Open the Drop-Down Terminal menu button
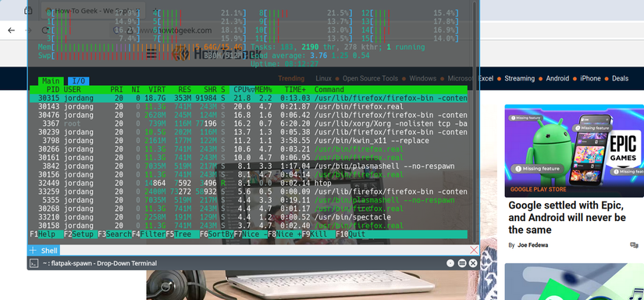The height and width of the screenshot is (300, 644). tap(462, 263)
